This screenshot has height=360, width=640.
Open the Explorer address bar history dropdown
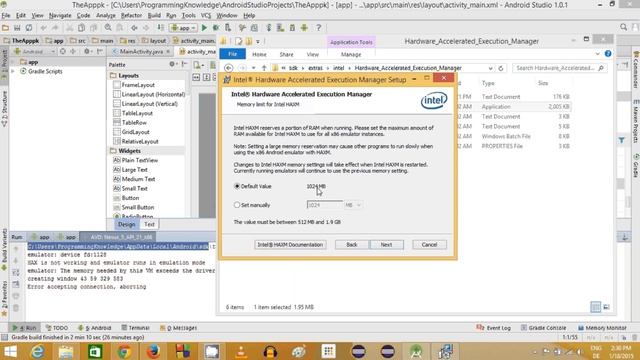point(490,68)
